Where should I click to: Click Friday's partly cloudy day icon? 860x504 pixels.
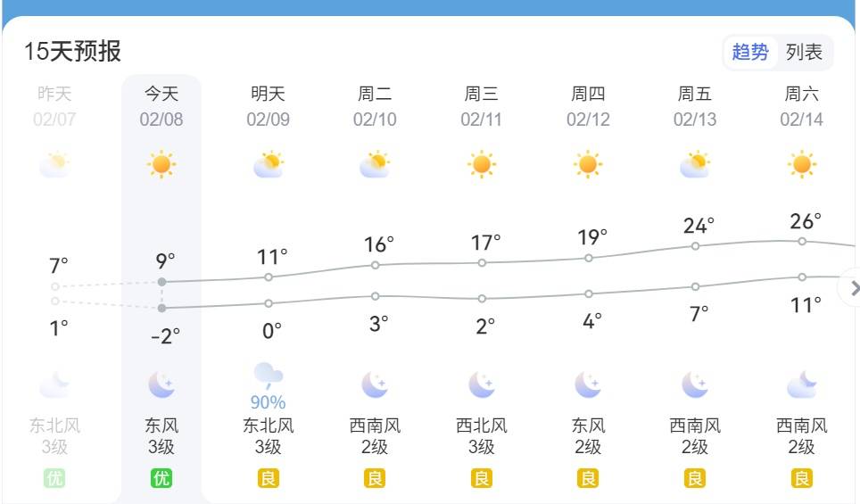(695, 165)
